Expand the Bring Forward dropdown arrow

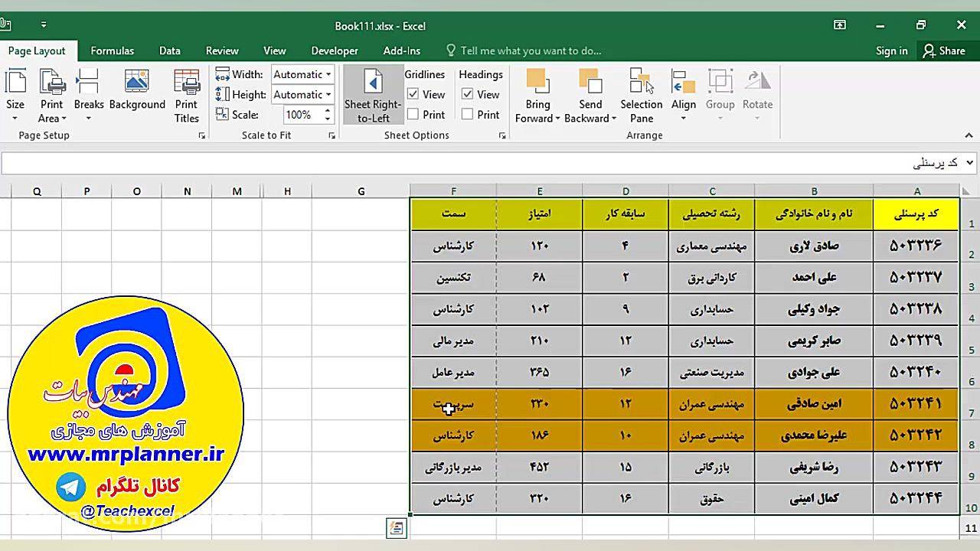click(557, 119)
